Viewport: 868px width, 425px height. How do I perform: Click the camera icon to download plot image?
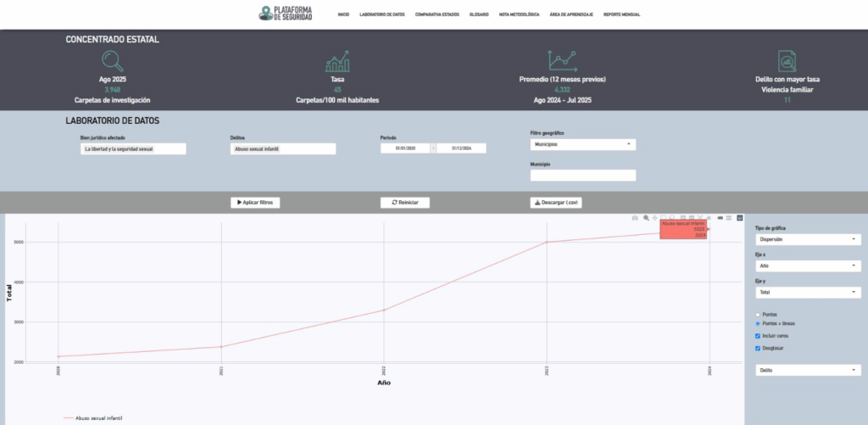click(635, 218)
